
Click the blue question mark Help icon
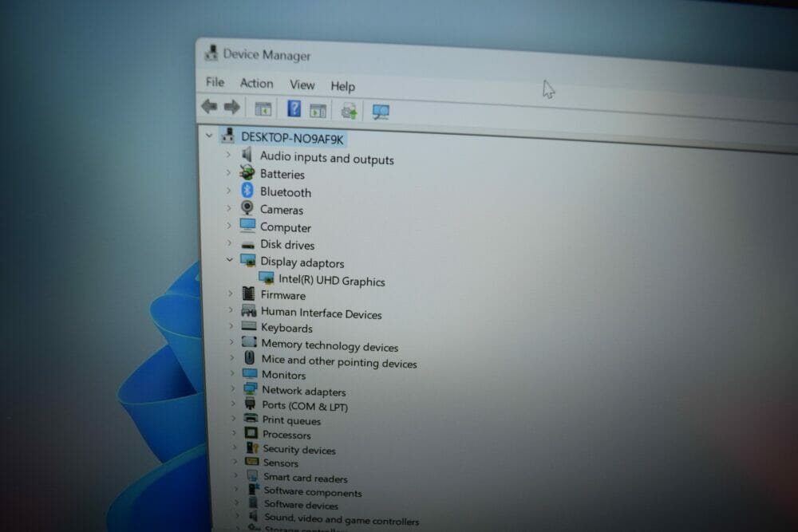coord(294,108)
